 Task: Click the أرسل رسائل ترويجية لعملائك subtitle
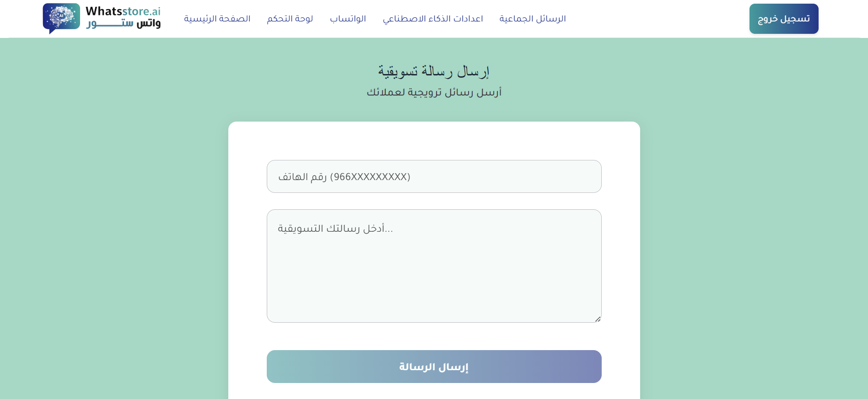pos(434,92)
